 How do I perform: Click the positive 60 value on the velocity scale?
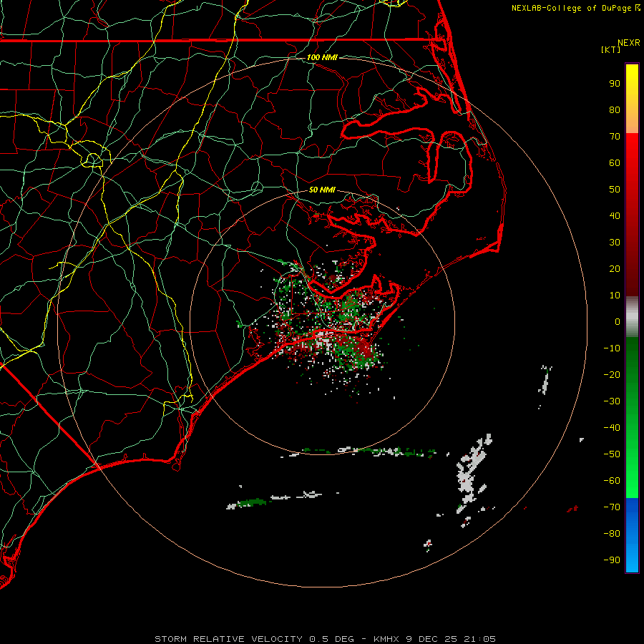click(x=615, y=162)
